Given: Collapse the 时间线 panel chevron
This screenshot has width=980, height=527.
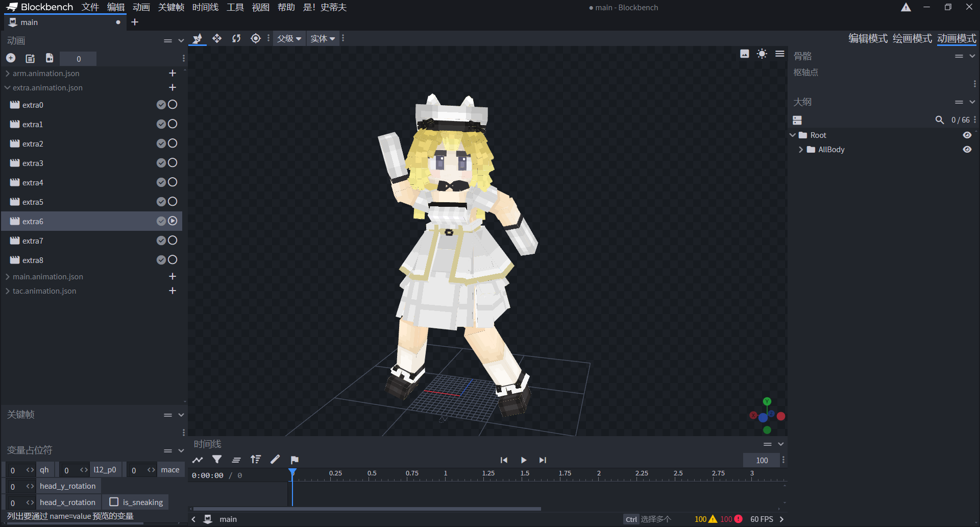Looking at the screenshot, I should pos(781,444).
